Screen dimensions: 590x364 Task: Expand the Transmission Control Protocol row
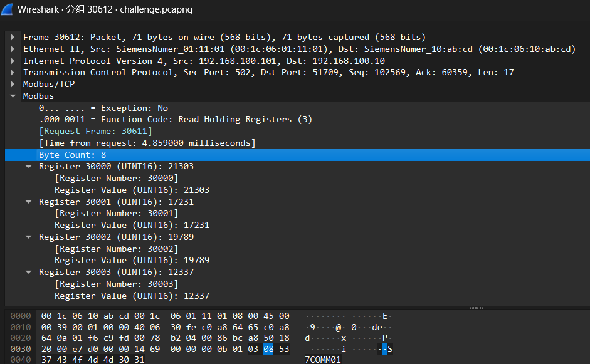click(x=13, y=73)
